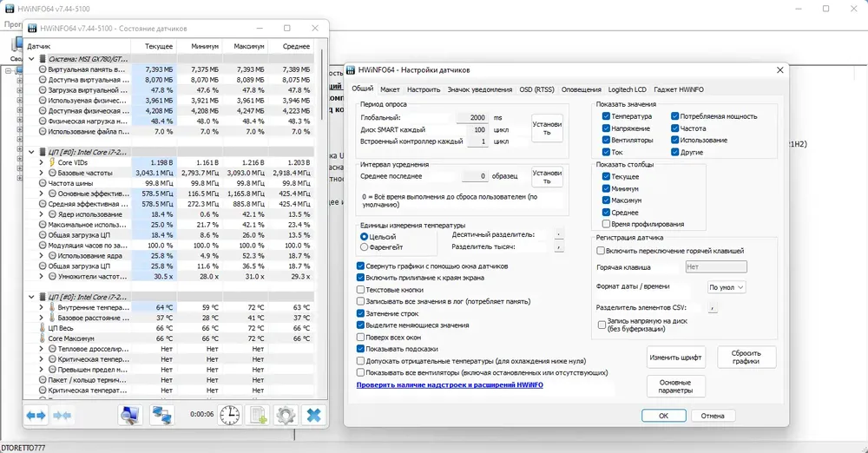Switch to the Оповещения tab
868x453 pixels.
point(582,89)
